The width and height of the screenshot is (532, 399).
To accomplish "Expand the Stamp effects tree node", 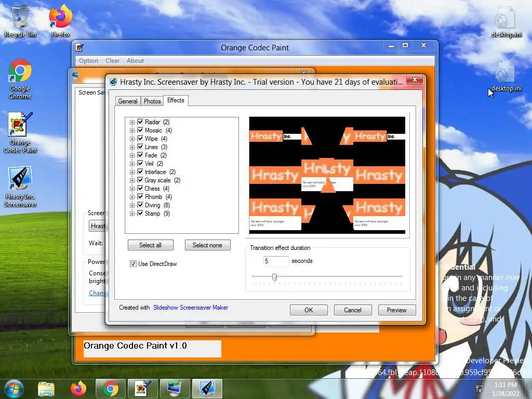I will pos(132,214).
